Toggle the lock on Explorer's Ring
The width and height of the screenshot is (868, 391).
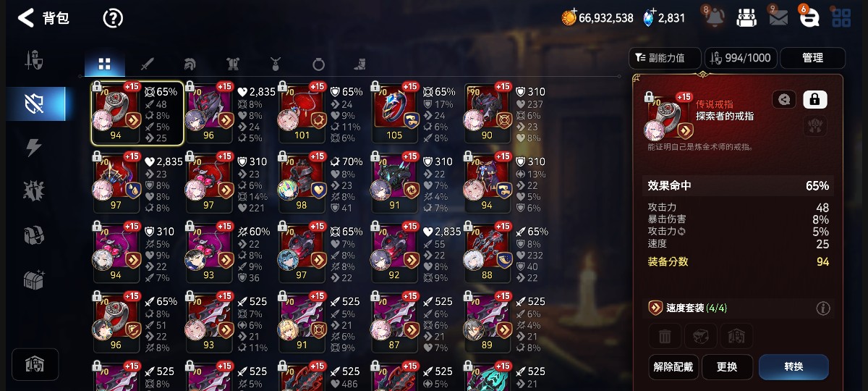point(815,99)
